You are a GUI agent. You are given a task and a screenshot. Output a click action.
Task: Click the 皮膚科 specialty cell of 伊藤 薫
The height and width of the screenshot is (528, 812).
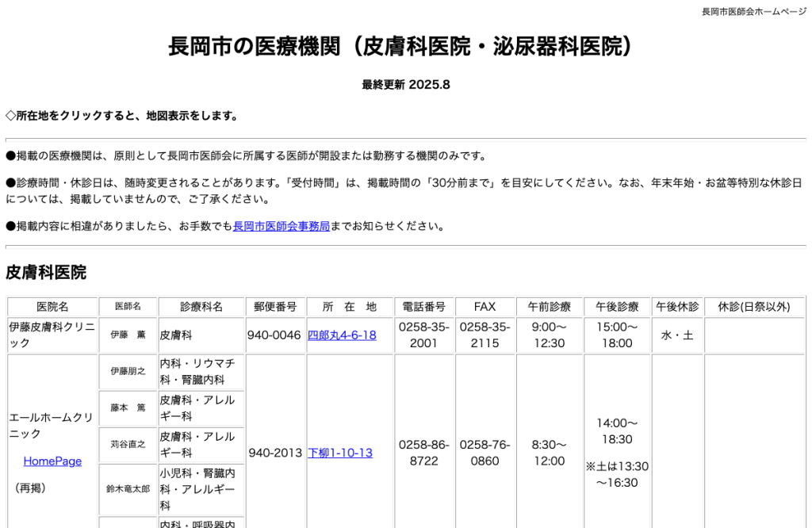201,335
